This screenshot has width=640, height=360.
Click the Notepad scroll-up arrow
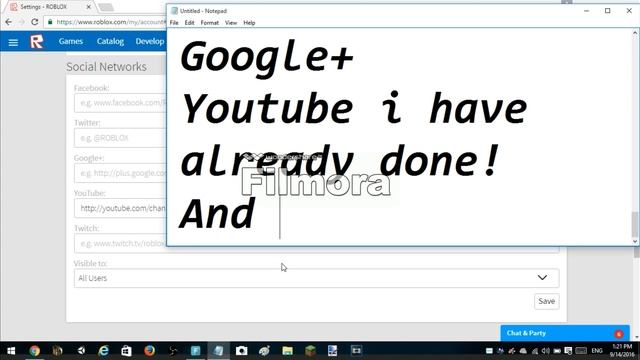(x=635, y=33)
